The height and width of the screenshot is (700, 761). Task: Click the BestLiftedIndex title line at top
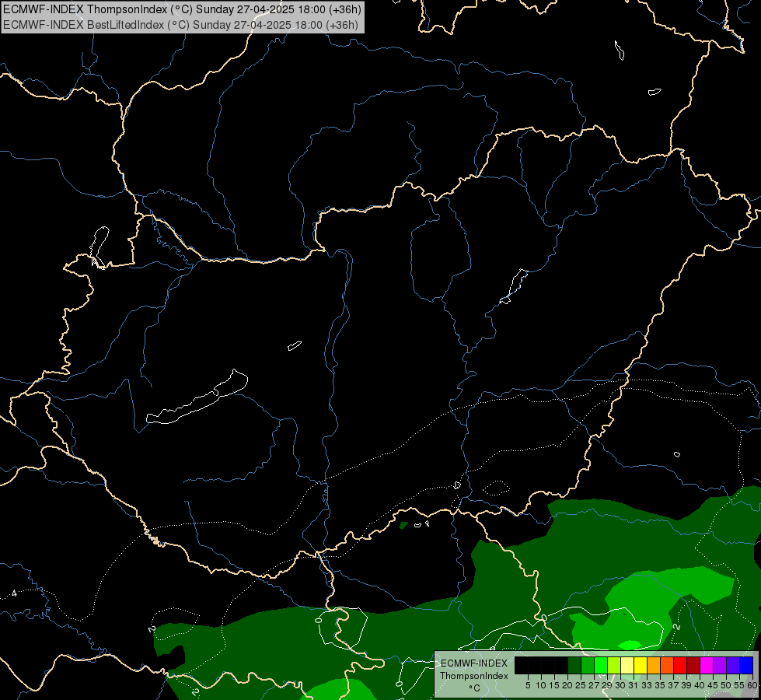tap(180, 25)
